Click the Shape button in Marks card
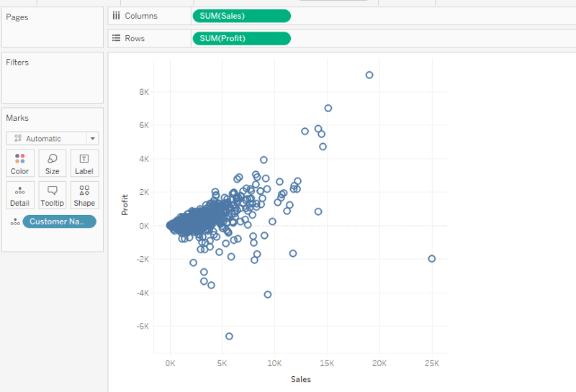The image size is (576, 392). [x=84, y=195]
